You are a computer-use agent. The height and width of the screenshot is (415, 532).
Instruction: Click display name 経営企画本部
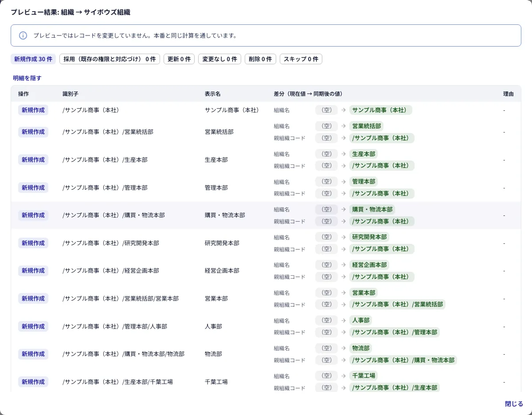click(x=222, y=270)
